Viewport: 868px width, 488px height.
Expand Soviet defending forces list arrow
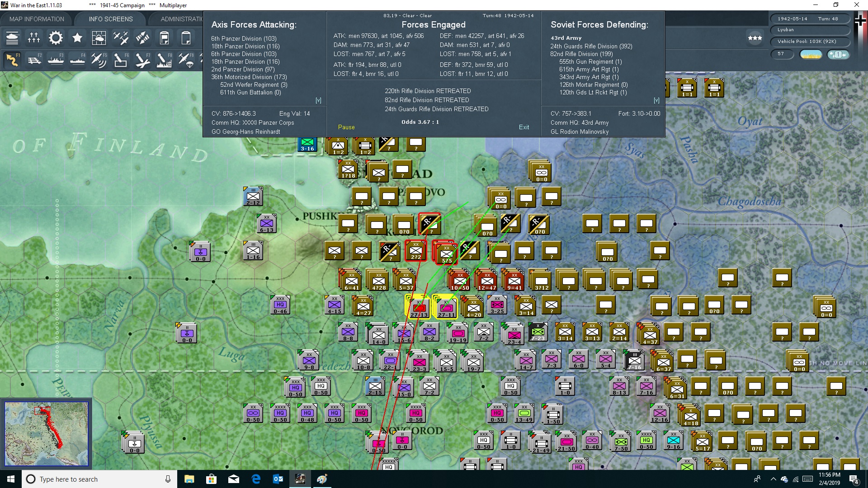tap(656, 100)
